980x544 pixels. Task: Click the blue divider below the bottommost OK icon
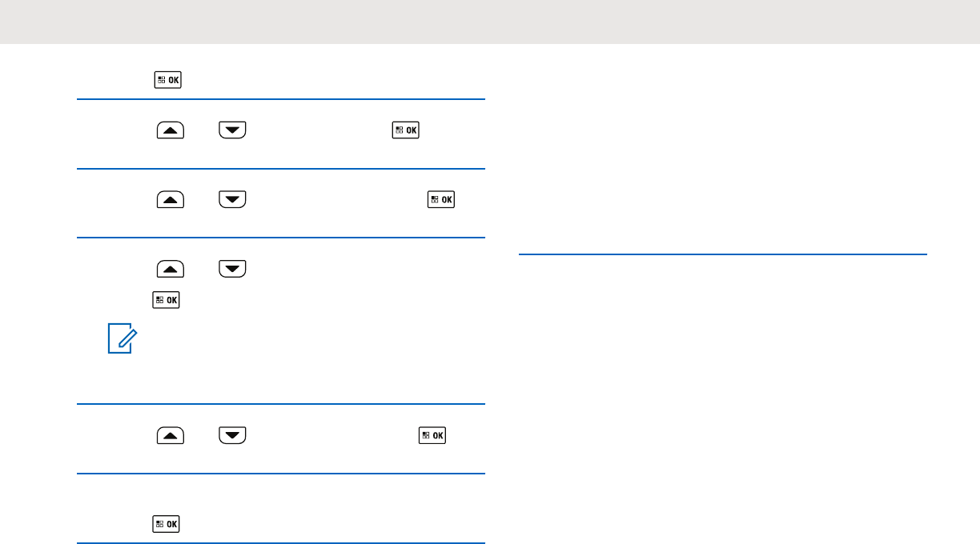tap(281, 543)
